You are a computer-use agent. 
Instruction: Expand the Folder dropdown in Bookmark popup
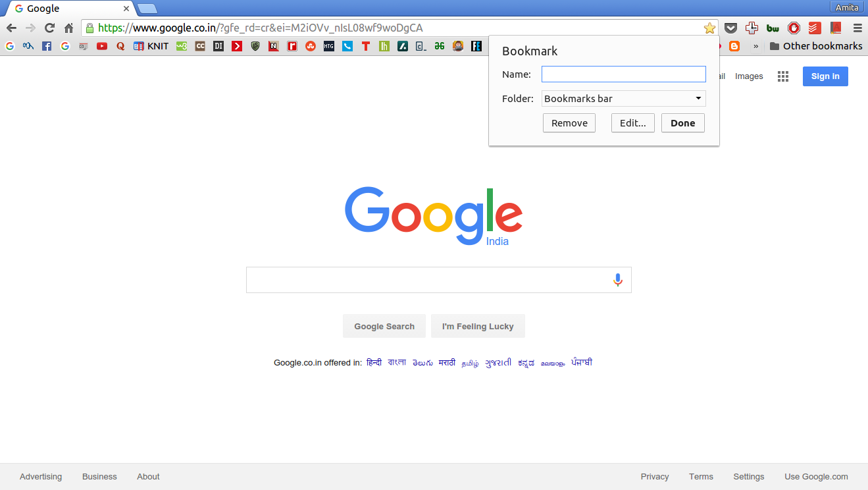(623, 99)
